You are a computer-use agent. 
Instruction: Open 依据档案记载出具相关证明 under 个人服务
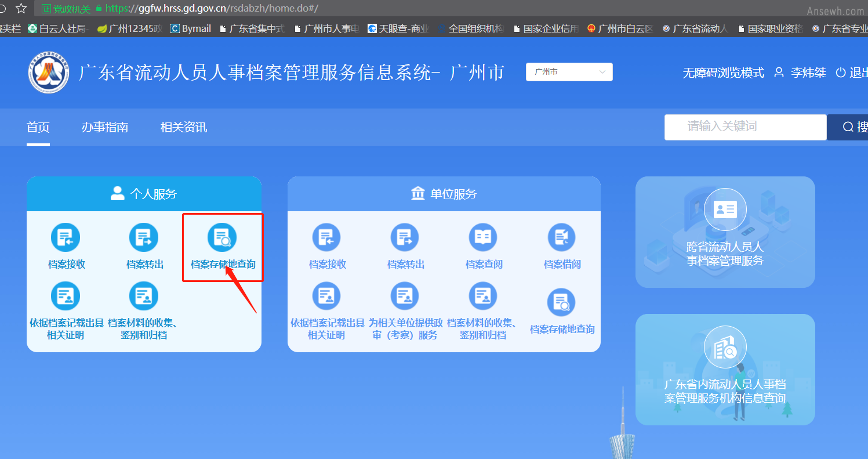[66, 311]
